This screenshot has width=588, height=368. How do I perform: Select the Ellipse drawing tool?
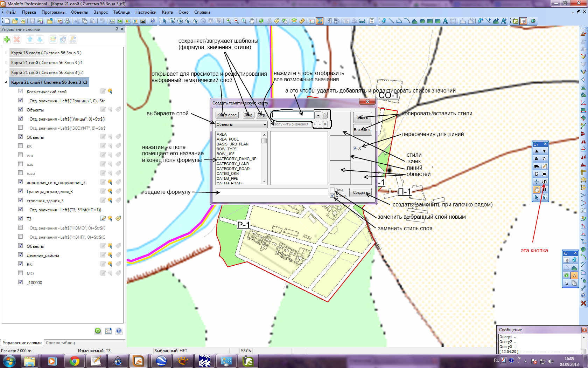422,21
